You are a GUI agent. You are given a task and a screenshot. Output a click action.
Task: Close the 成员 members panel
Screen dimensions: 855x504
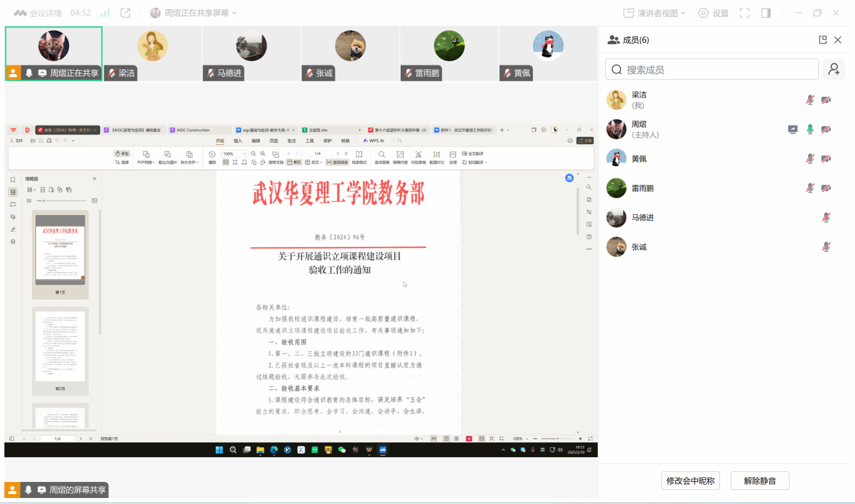pos(838,40)
